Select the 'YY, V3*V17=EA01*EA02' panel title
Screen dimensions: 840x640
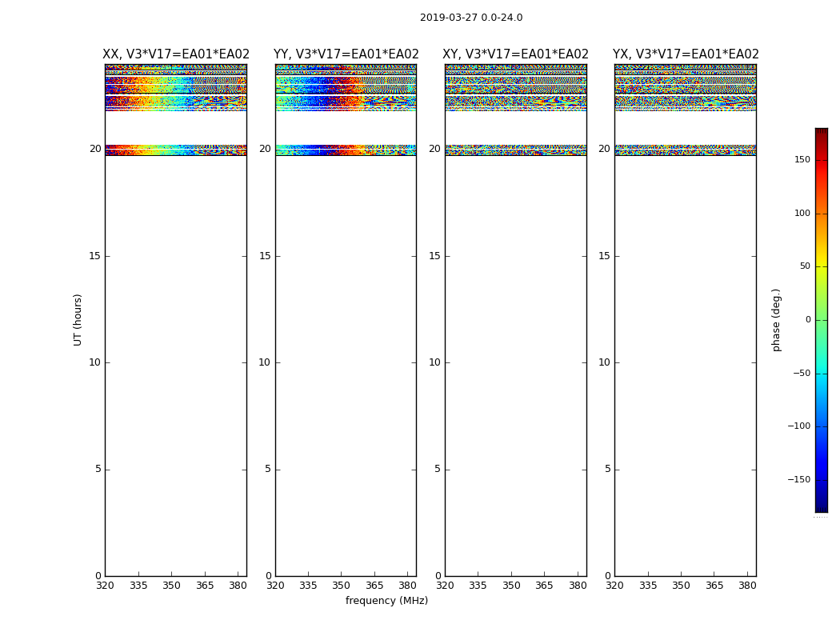coord(346,54)
